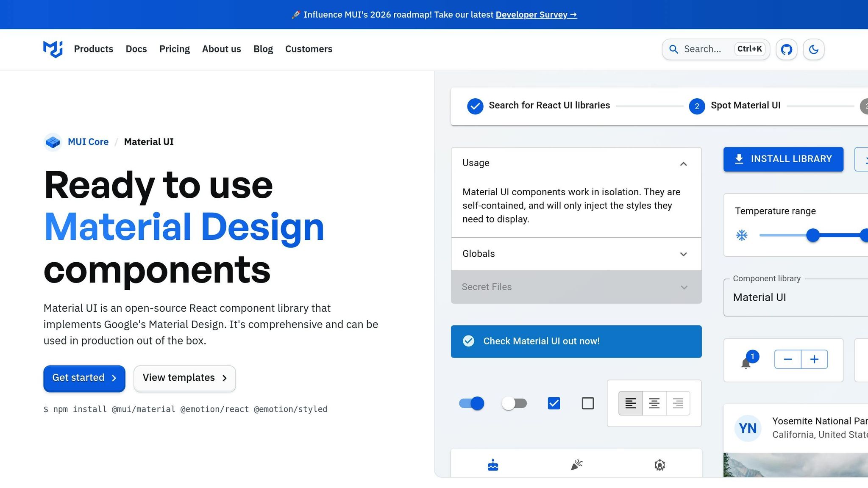Go to the Pricing page
The width and height of the screenshot is (868, 488).
(175, 49)
